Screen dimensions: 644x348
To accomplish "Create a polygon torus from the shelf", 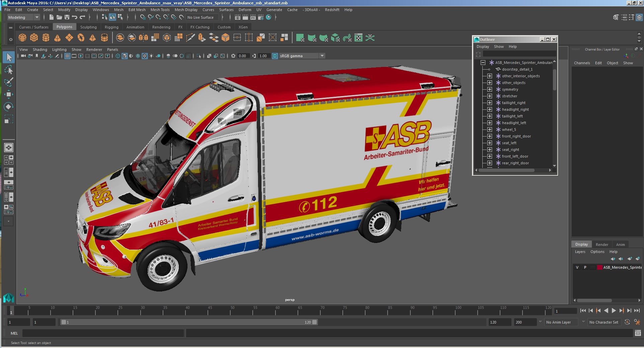I will point(81,38).
